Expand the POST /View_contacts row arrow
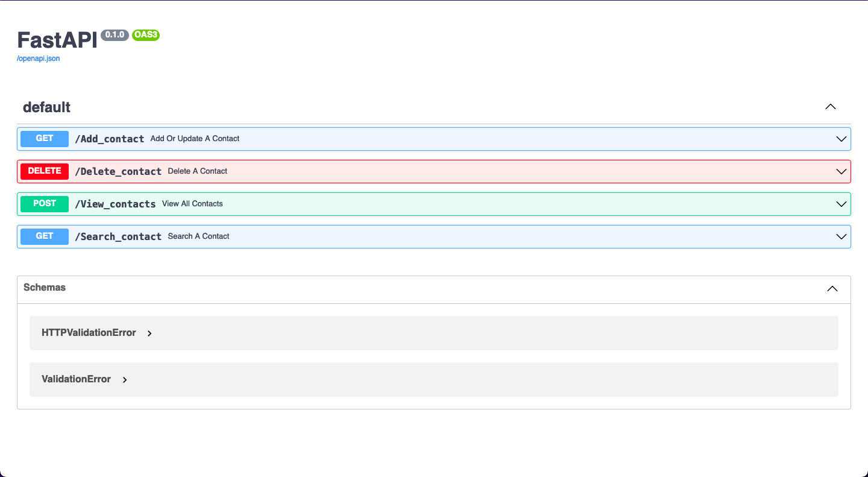Viewport: 868px width, 477px height. click(x=841, y=204)
